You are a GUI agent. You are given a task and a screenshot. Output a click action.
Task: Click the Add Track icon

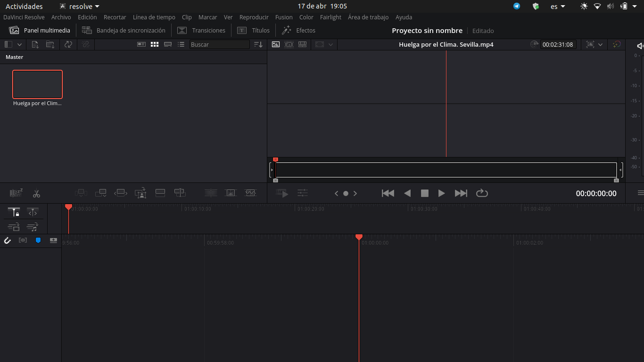click(53, 240)
